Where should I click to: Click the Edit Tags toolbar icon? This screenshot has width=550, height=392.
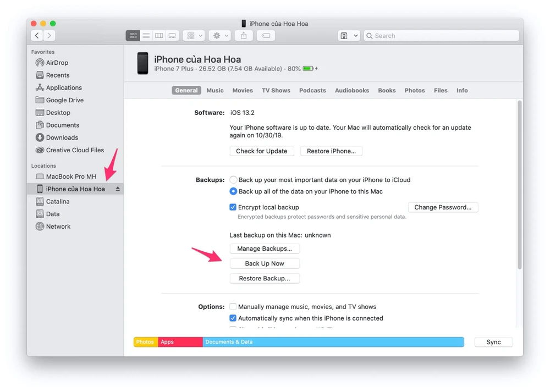tap(265, 36)
